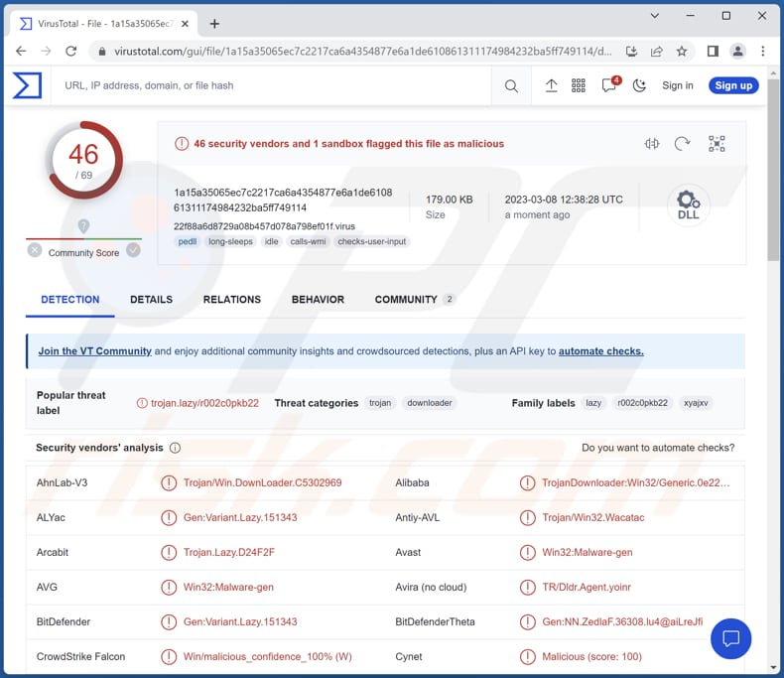784x678 pixels.
Task: Open Chrome three-dot menu
Action: pos(762,51)
